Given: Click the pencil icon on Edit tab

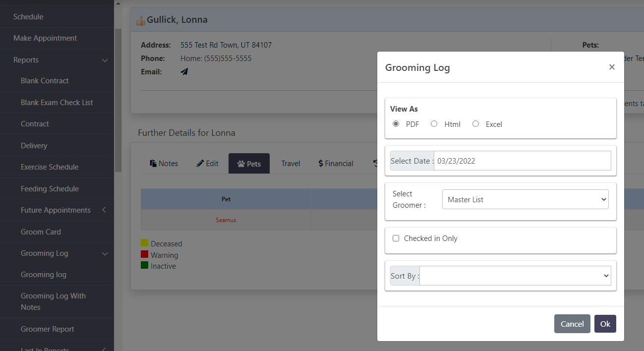Looking at the screenshot, I should click(x=200, y=164).
